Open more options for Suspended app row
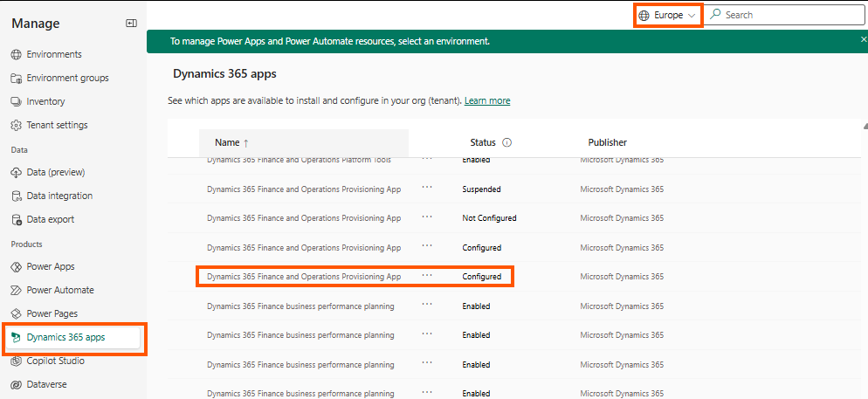The height and width of the screenshot is (399, 868). click(x=427, y=188)
